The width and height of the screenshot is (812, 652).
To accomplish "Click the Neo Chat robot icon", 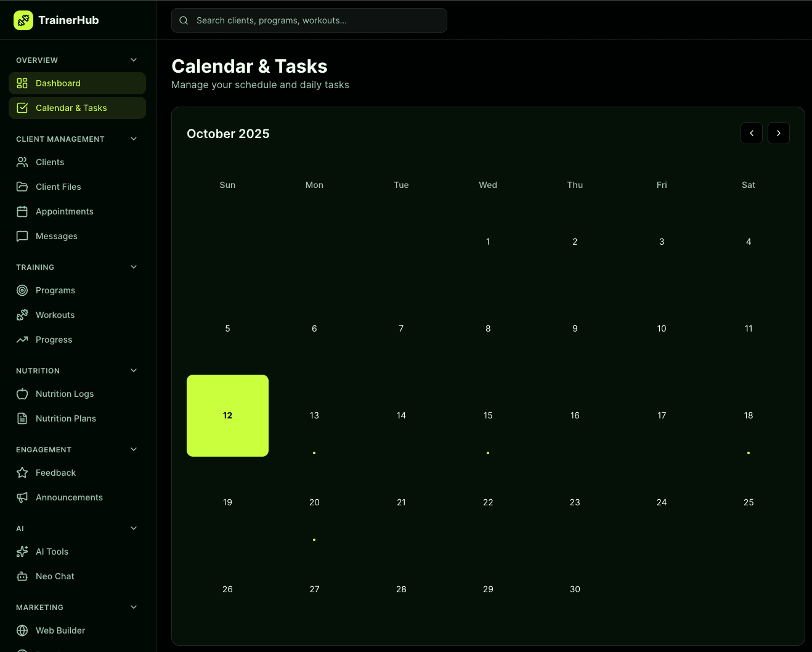I will pos(22,576).
